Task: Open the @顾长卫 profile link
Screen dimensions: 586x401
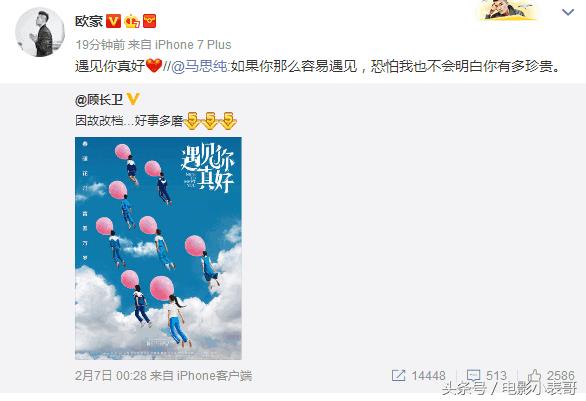Action: [x=99, y=100]
